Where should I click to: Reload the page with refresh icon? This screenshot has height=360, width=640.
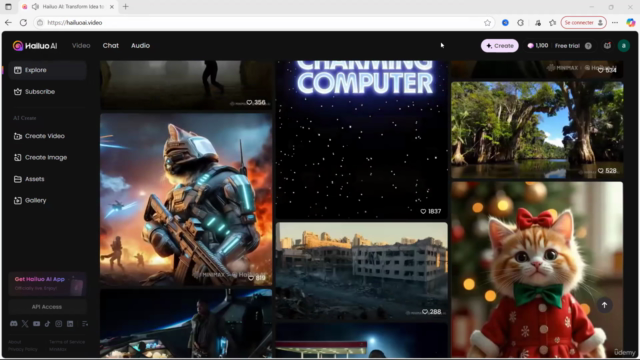coord(23,22)
